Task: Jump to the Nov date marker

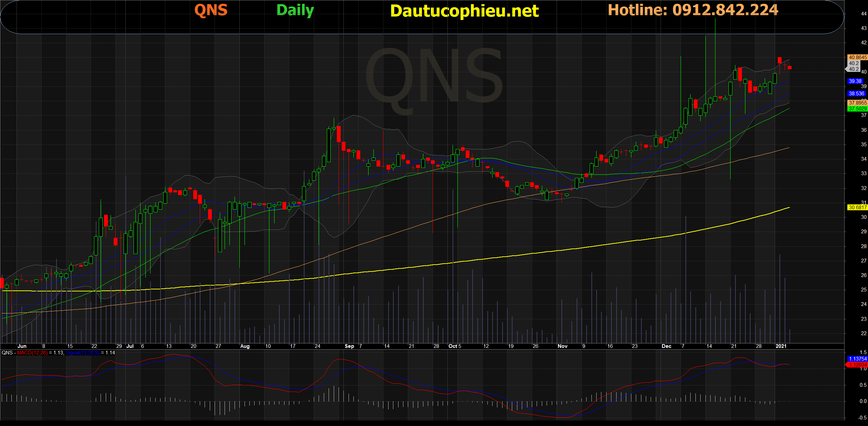Action: 562,346
